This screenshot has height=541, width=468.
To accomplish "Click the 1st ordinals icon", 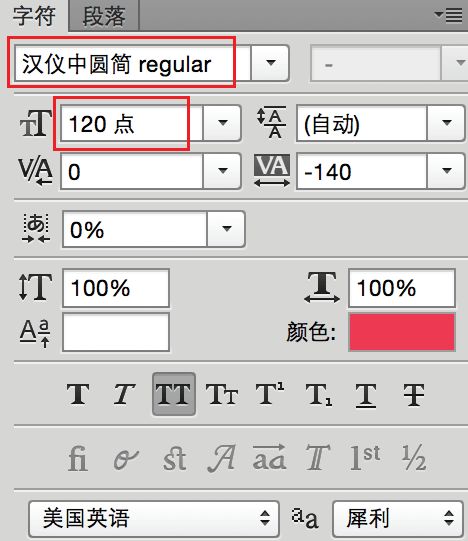I will (365, 458).
